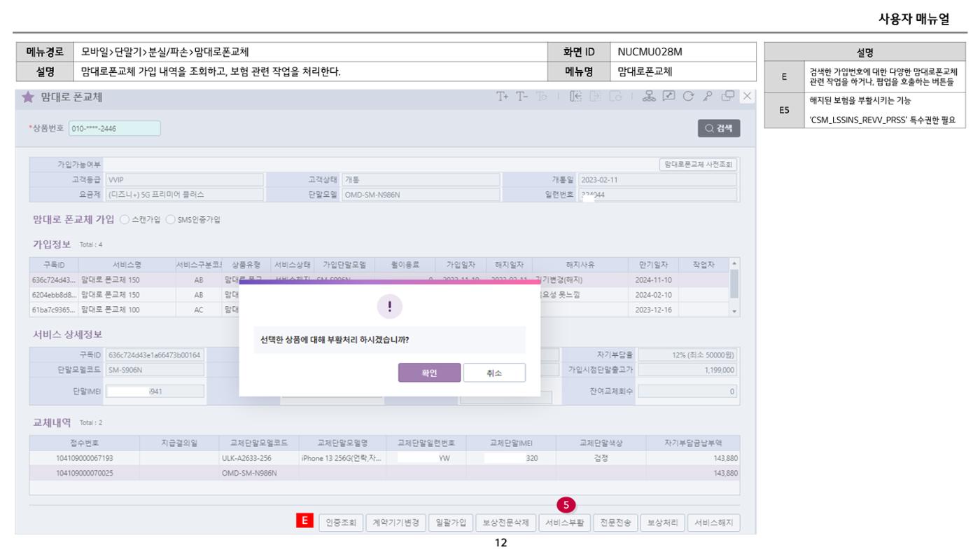Sort by 해지사유 column header
This screenshot has height=552, width=980.
click(x=581, y=265)
